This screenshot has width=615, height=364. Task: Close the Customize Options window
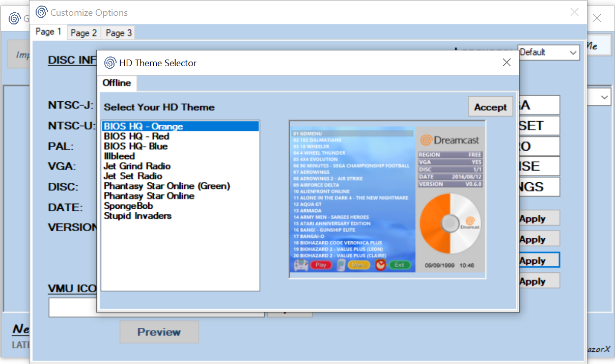574,12
